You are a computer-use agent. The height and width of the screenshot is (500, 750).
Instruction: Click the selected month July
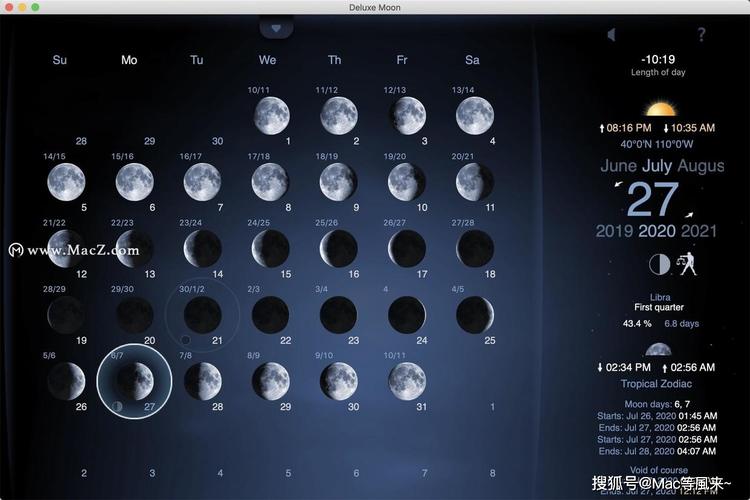point(657,166)
